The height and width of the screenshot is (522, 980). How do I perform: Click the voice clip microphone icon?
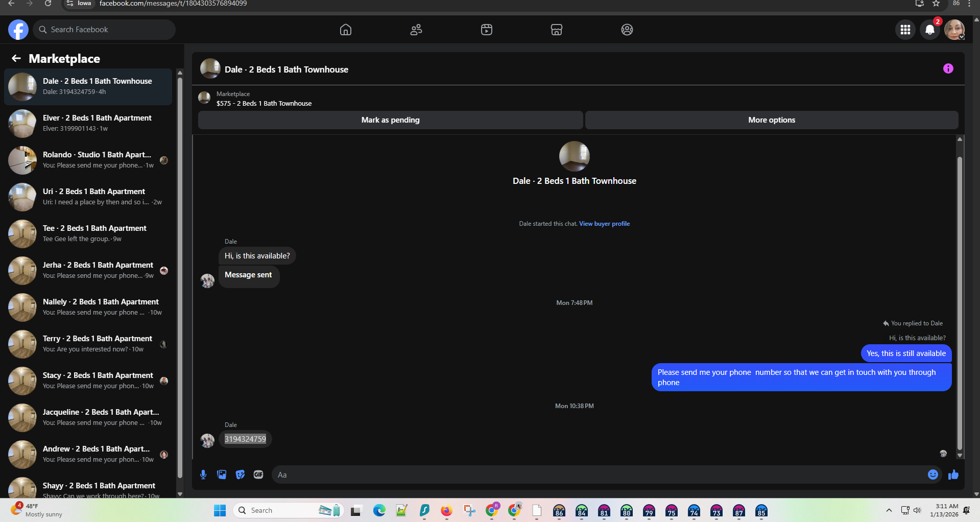203,474
